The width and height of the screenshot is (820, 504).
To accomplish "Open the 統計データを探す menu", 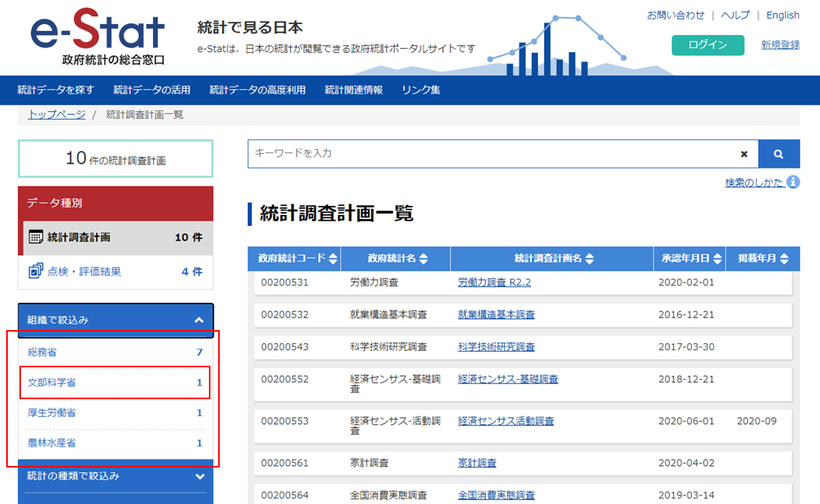I will click(x=56, y=90).
